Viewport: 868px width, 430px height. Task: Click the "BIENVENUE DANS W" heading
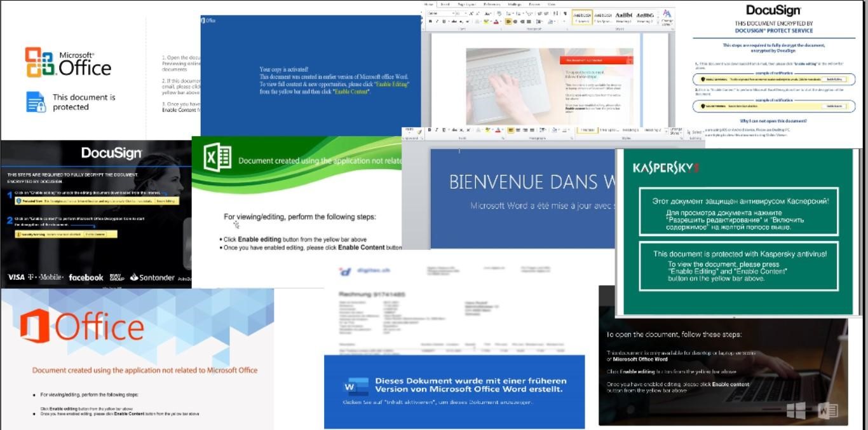click(532, 182)
